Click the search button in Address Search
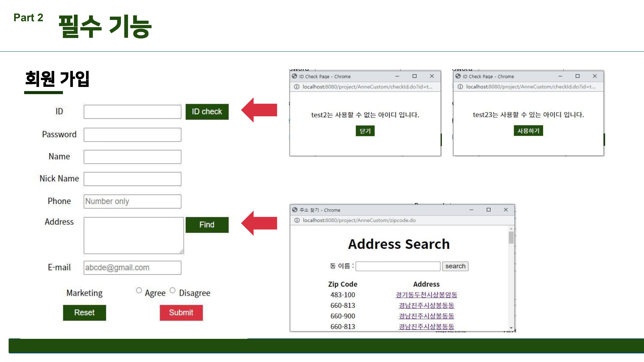The width and height of the screenshot is (644, 362). click(x=455, y=266)
